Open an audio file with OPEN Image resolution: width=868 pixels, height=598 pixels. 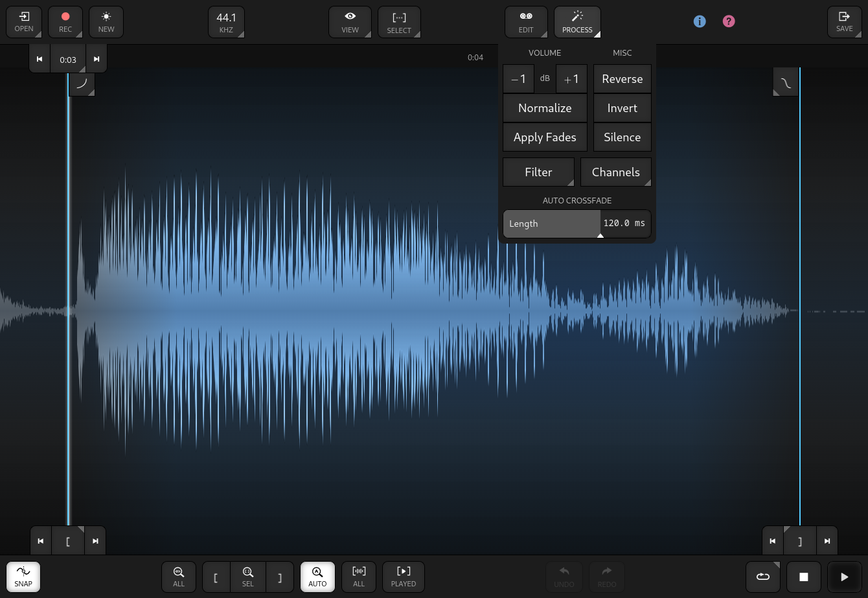point(24,22)
